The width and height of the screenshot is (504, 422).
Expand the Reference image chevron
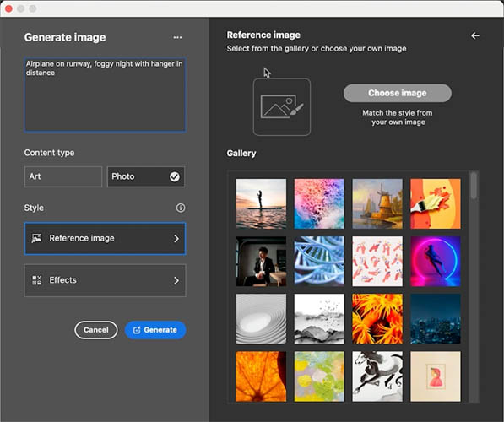click(176, 239)
